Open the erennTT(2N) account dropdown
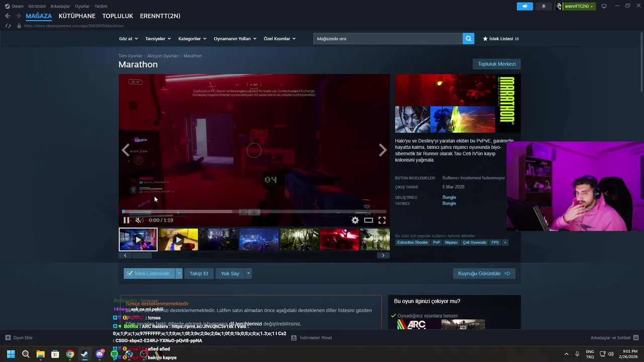The image size is (644, 362). (579, 7)
